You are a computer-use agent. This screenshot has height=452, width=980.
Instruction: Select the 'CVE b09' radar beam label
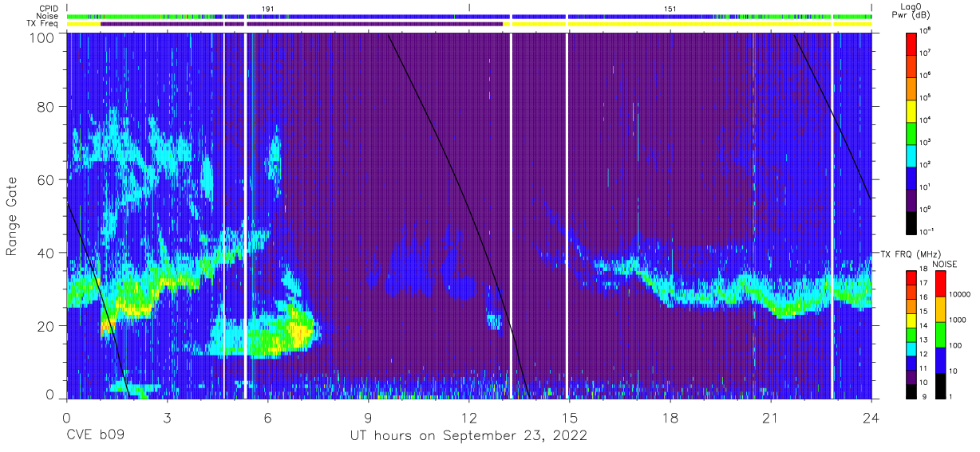95,436
